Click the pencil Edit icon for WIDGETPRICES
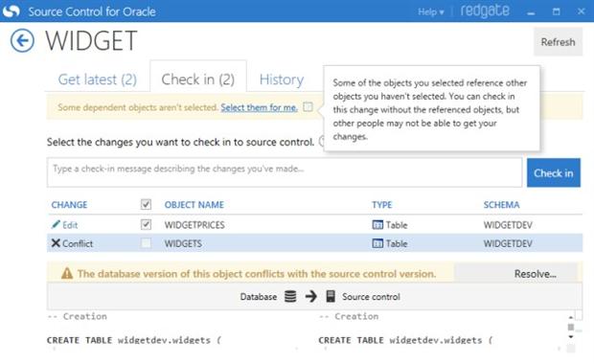The height and width of the screenshot is (364, 594). 56,224
